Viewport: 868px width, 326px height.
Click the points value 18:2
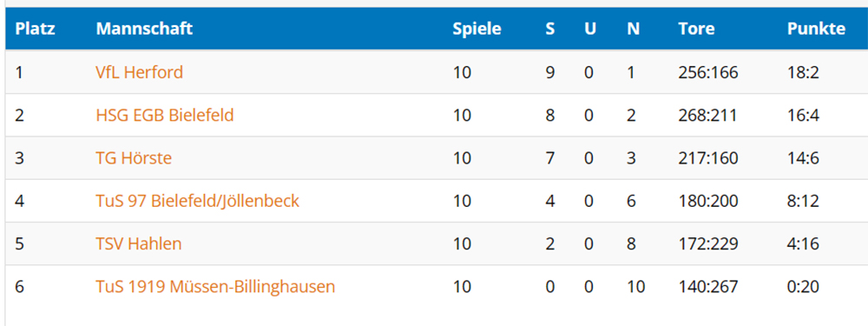pyautogui.click(x=803, y=73)
